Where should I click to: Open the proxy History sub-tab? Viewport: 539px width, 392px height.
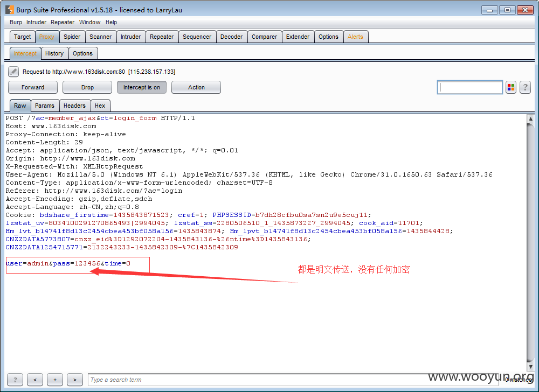pos(54,53)
